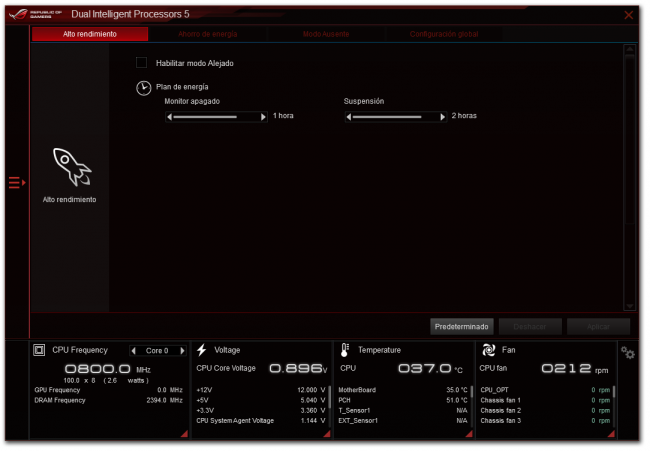Click the GPU Frequency row
Image resolution: width=650 pixels, height=451 pixels.
(x=109, y=390)
